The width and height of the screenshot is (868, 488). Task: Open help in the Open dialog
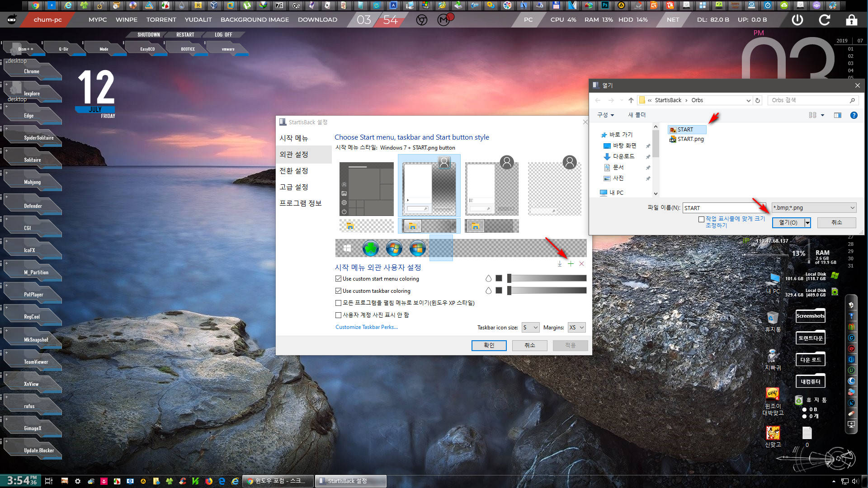tap(854, 115)
